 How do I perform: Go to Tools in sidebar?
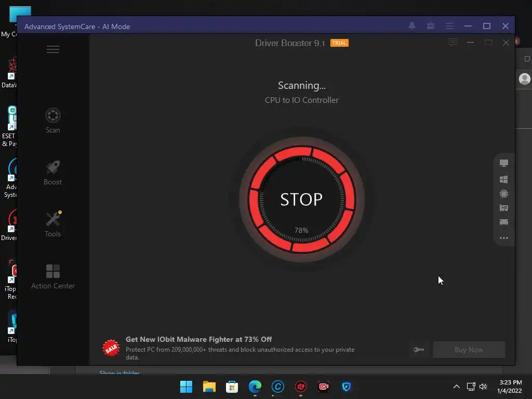(52, 224)
